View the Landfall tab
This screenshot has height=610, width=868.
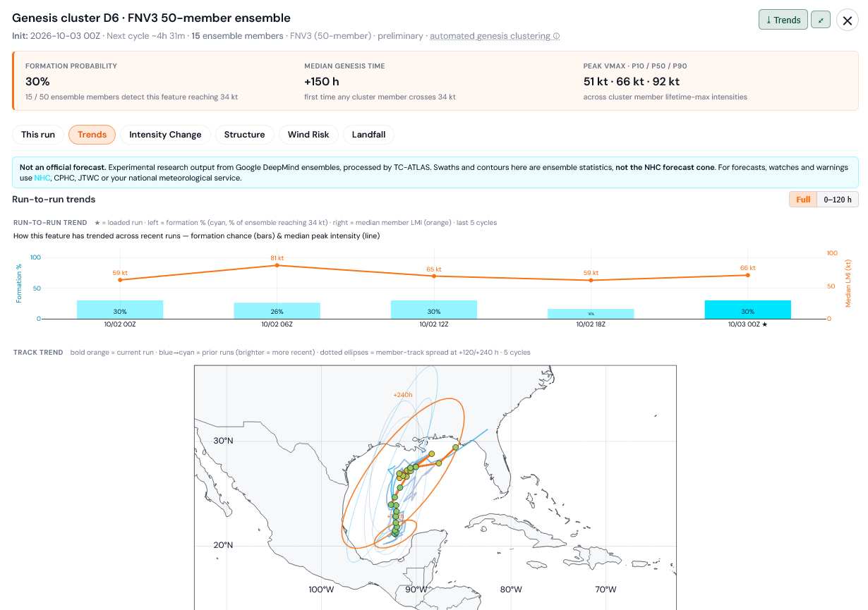tap(368, 135)
